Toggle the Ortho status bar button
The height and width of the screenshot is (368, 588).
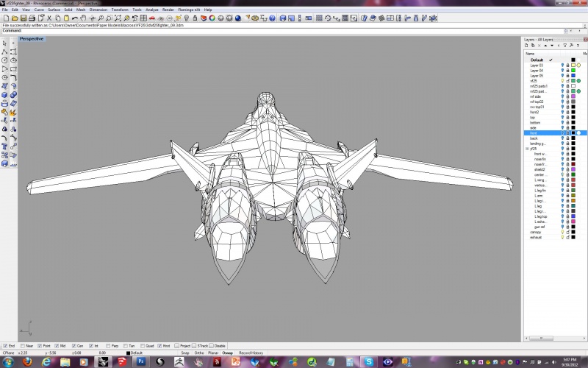pyautogui.click(x=199, y=353)
